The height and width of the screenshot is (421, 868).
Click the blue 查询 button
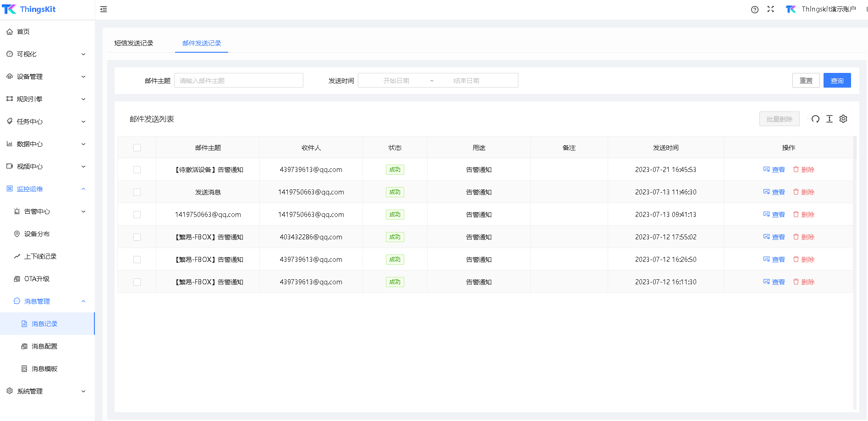pos(837,81)
